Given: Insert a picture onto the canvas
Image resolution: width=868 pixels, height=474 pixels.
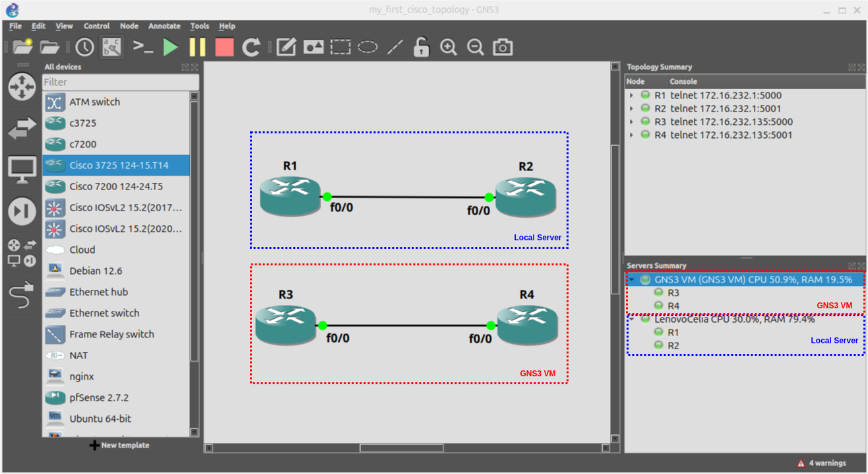Looking at the screenshot, I should (x=313, y=47).
